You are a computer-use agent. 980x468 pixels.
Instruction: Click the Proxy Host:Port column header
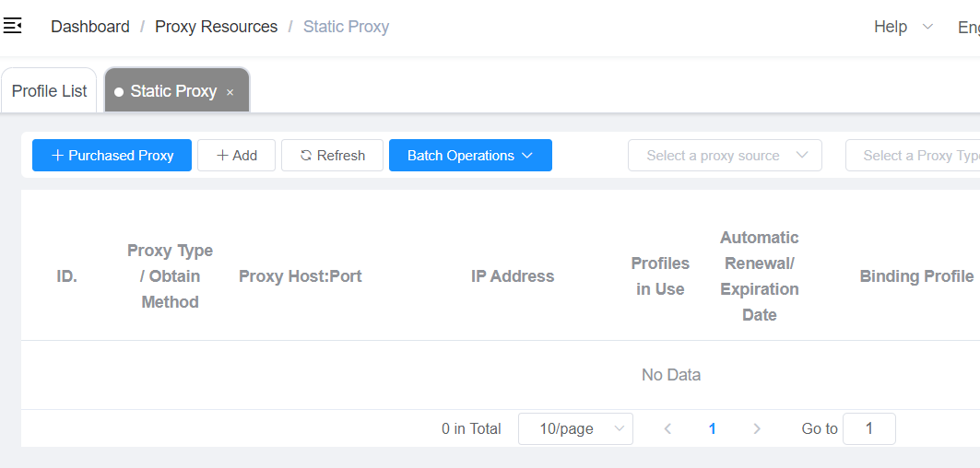300,276
